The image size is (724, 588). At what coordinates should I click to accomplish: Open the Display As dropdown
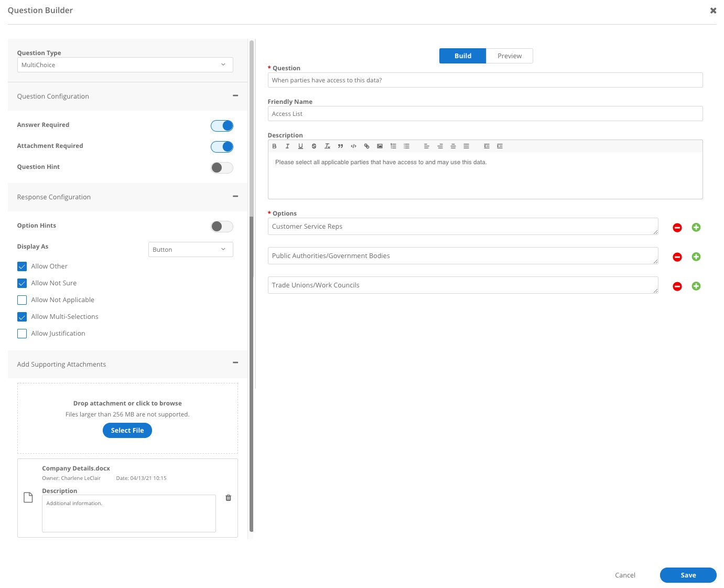(x=190, y=249)
